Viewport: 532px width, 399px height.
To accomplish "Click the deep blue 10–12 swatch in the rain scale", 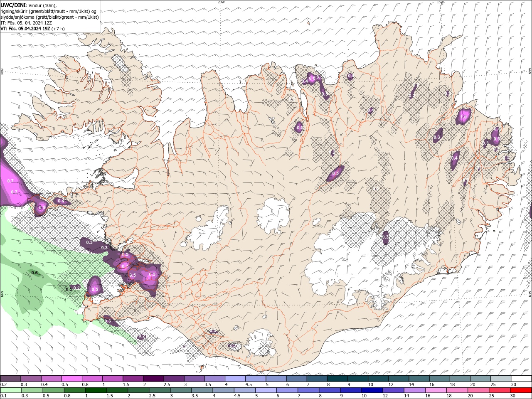I will pyautogui.click(x=372, y=390).
